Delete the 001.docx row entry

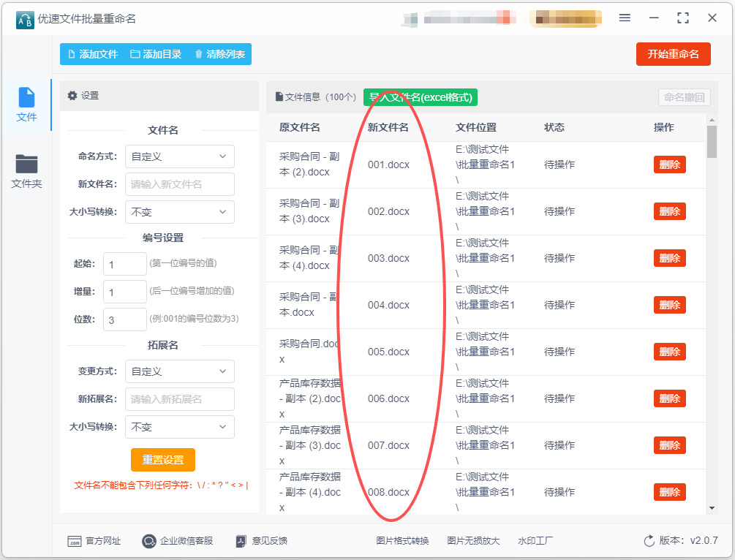669,164
